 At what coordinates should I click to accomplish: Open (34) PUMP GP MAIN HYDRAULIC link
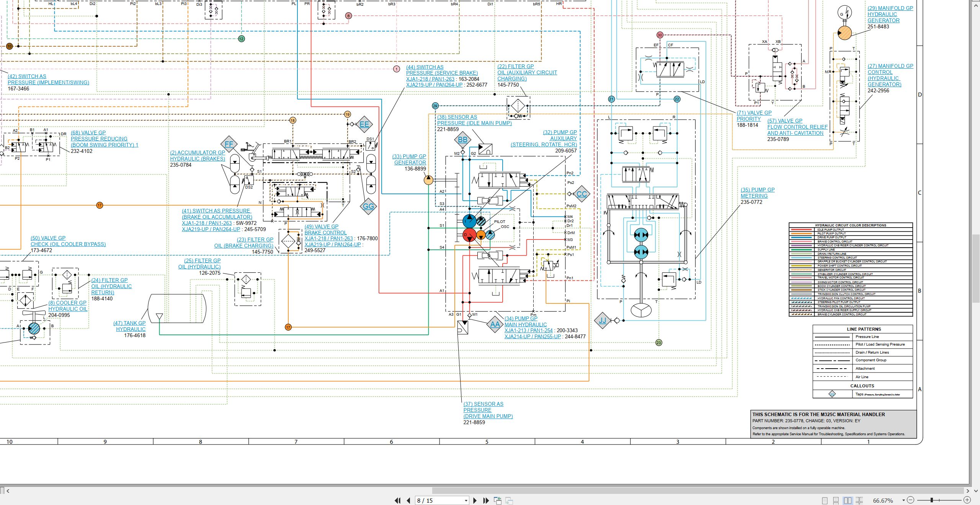pos(525,321)
